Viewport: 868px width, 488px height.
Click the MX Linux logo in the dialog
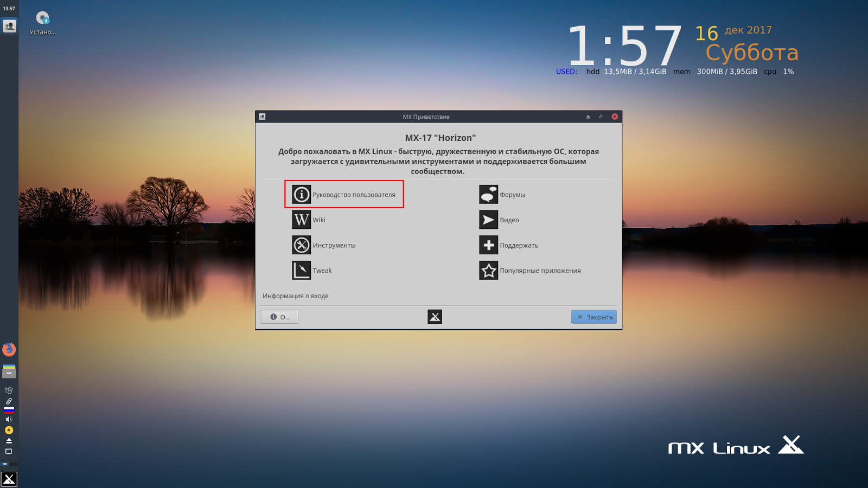point(435,316)
